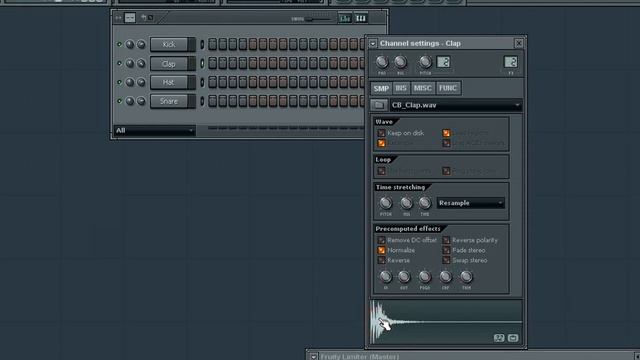Image resolution: width=640 pixels, height=360 pixels.
Task: Click the Clap channel pan knob
Action: click(x=130, y=64)
